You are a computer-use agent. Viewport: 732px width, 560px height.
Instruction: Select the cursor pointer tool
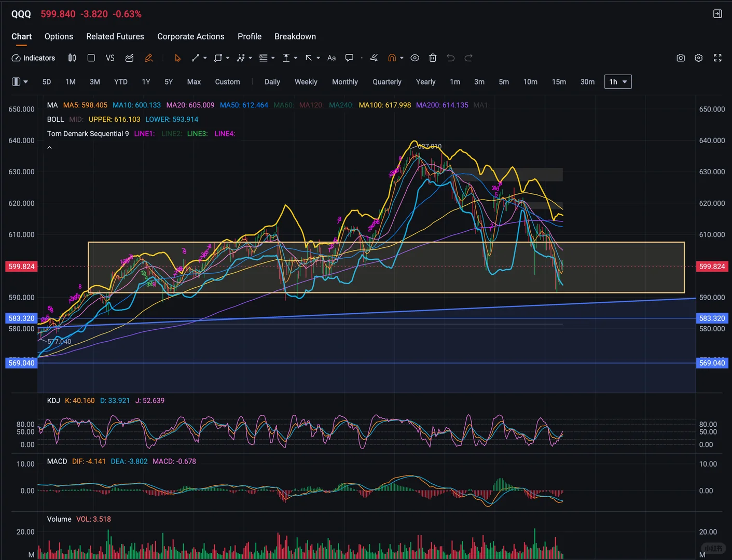click(x=177, y=58)
